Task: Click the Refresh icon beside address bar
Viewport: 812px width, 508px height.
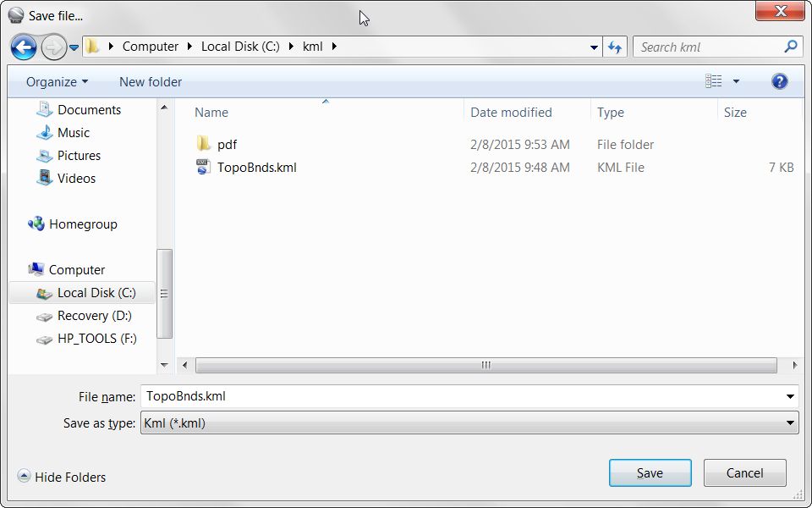Action: click(x=615, y=47)
